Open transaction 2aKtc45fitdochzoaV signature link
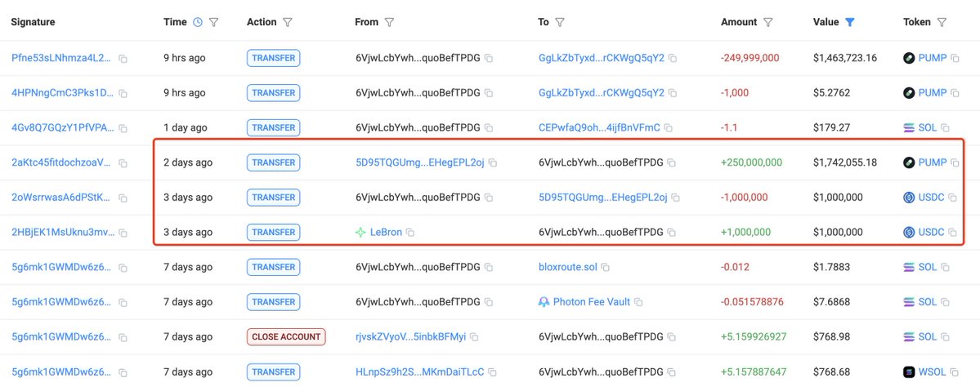Screen dimensions: 980x387 (61, 162)
